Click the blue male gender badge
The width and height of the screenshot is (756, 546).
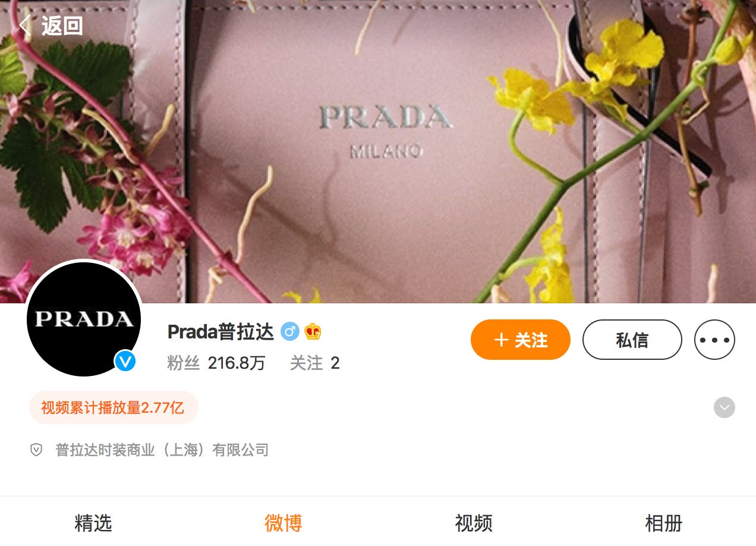(x=289, y=331)
